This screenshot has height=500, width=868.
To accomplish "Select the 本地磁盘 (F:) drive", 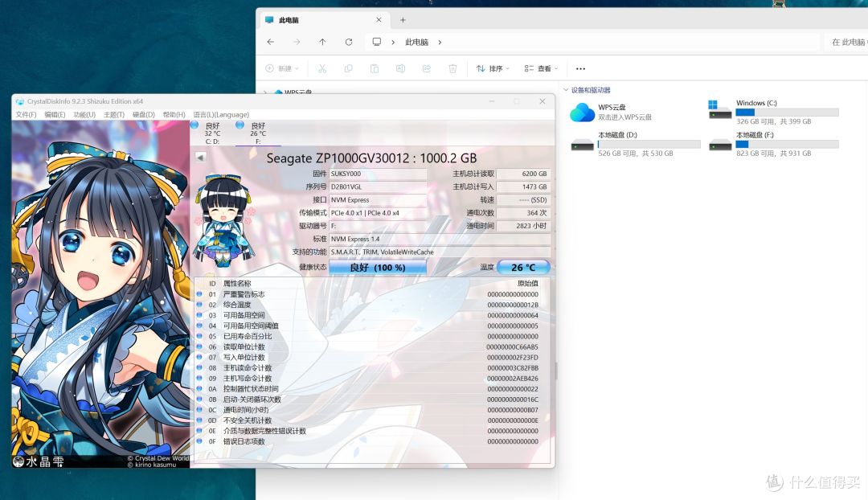I will (774, 144).
